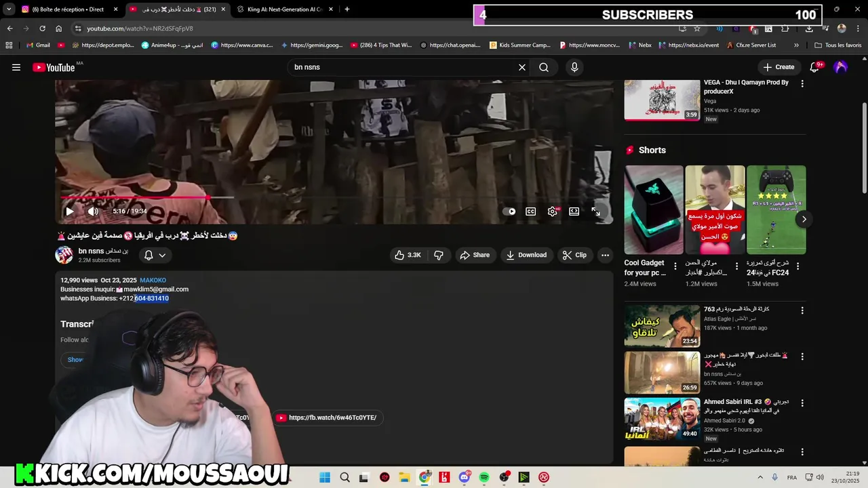Clear the search box with X
Screen dimensions: 868x488
tap(522, 67)
